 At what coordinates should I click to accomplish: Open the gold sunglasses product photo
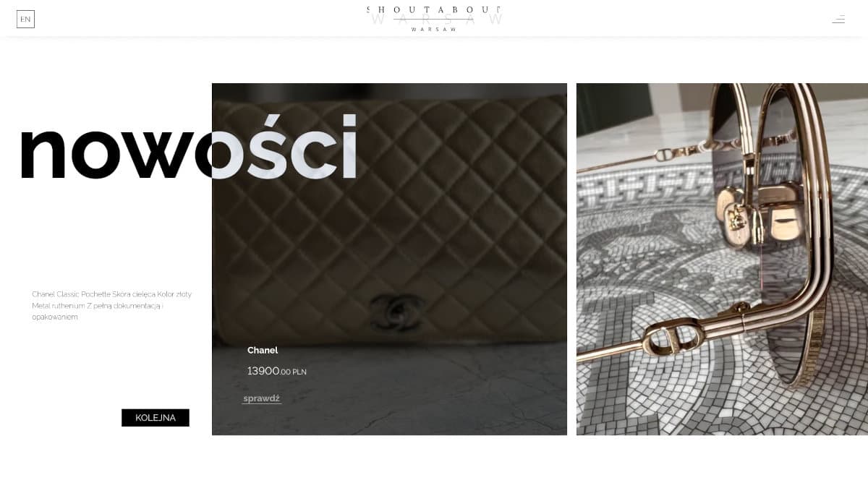722,259
